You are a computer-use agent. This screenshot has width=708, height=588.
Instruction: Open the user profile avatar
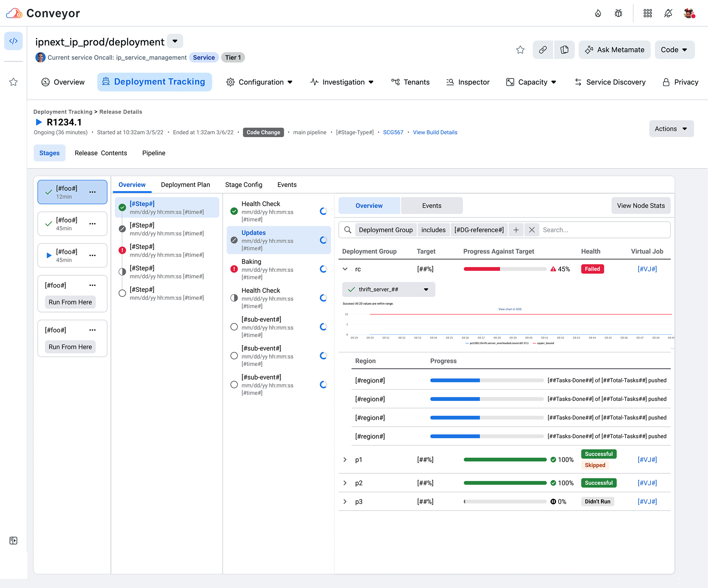[x=689, y=14]
